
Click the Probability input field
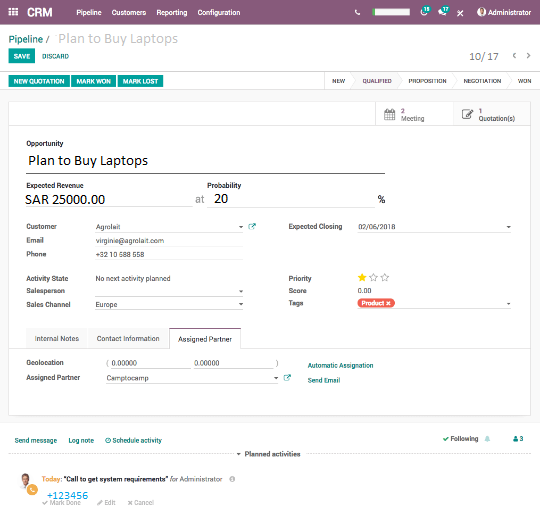pyautogui.click(x=291, y=199)
